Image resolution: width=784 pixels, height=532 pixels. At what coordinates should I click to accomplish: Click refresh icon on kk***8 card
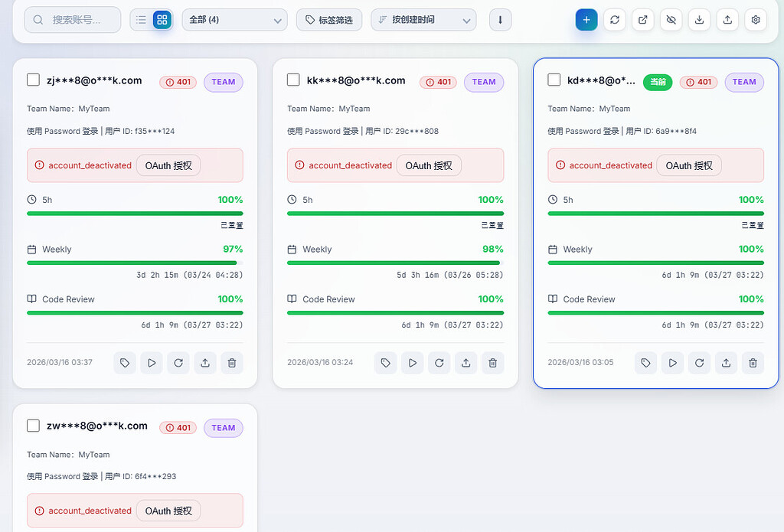439,363
